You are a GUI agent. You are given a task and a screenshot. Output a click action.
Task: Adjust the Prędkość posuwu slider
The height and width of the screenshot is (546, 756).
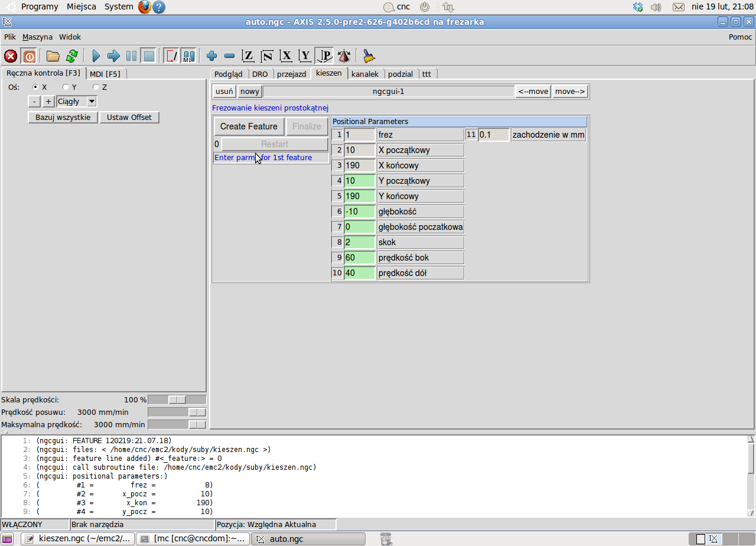tap(177, 412)
